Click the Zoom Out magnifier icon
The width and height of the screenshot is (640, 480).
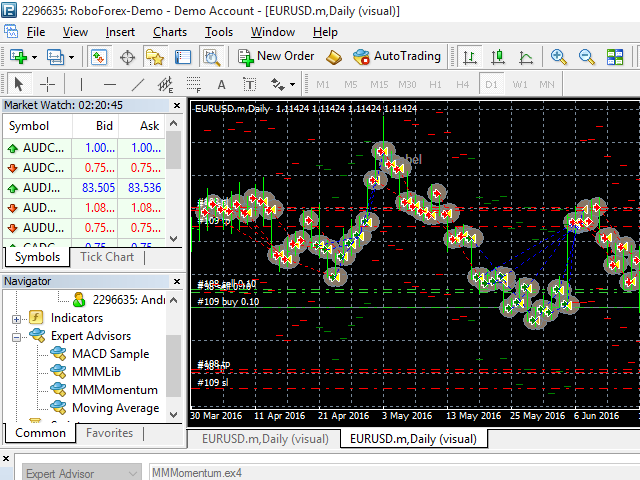point(585,57)
